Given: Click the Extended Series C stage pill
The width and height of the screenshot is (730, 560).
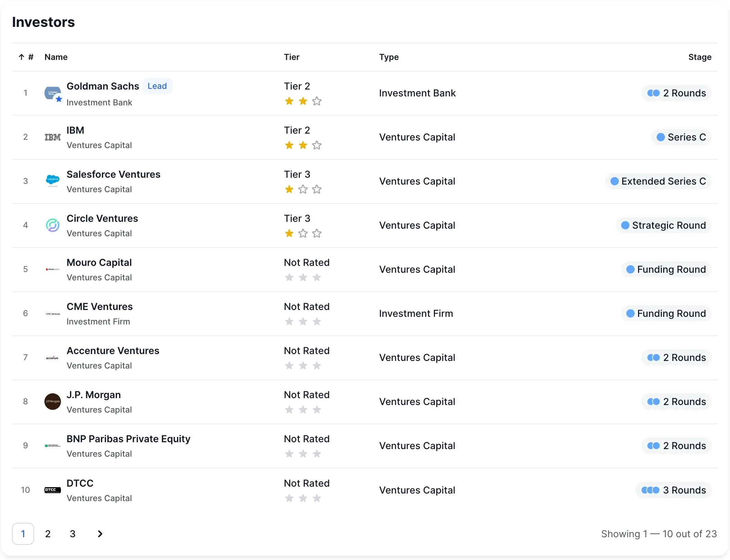Looking at the screenshot, I should pos(658,181).
